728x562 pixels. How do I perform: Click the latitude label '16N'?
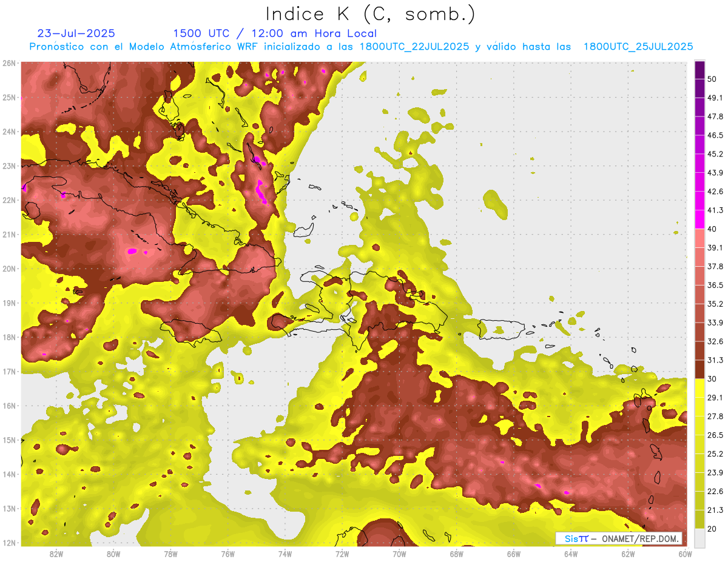coord(9,406)
